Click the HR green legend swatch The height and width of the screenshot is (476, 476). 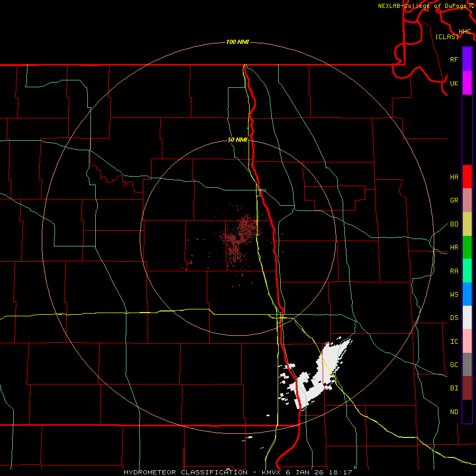[x=467, y=248]
